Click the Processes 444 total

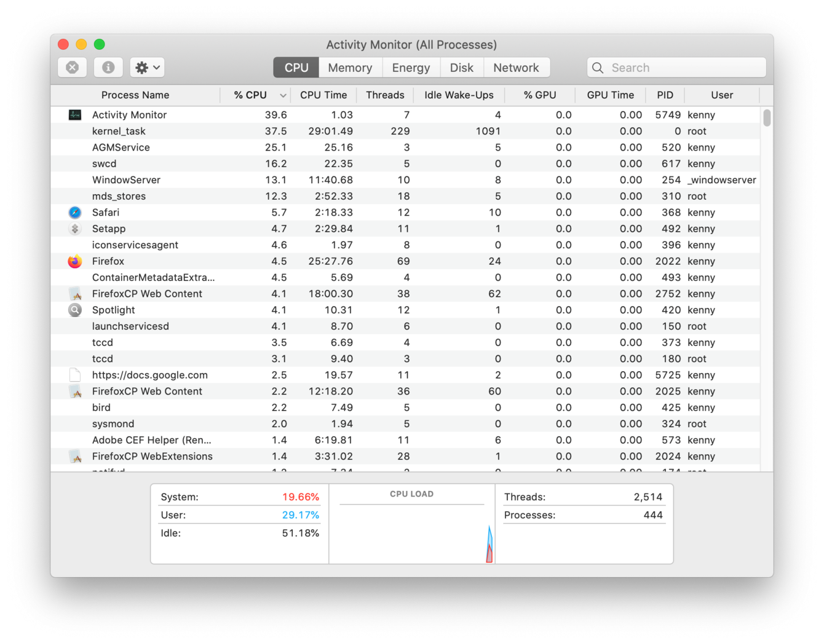pos(653,515)
